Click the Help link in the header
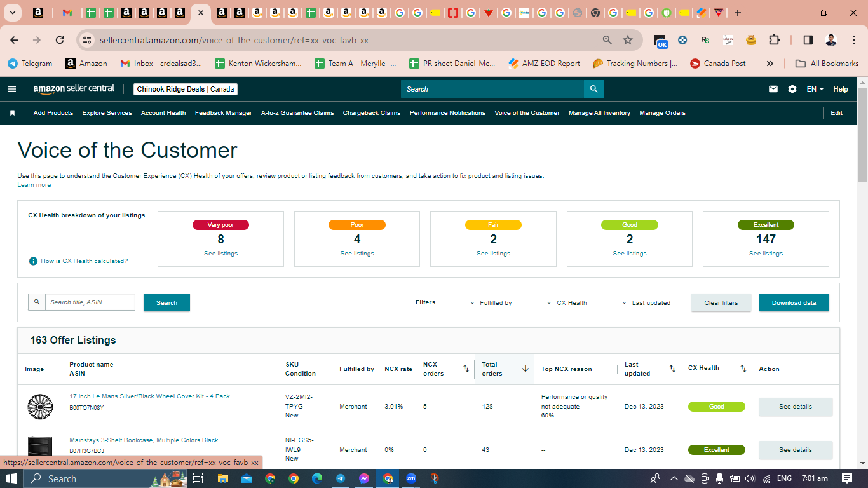Screen dimensions: 868x488 click(841, 89)
